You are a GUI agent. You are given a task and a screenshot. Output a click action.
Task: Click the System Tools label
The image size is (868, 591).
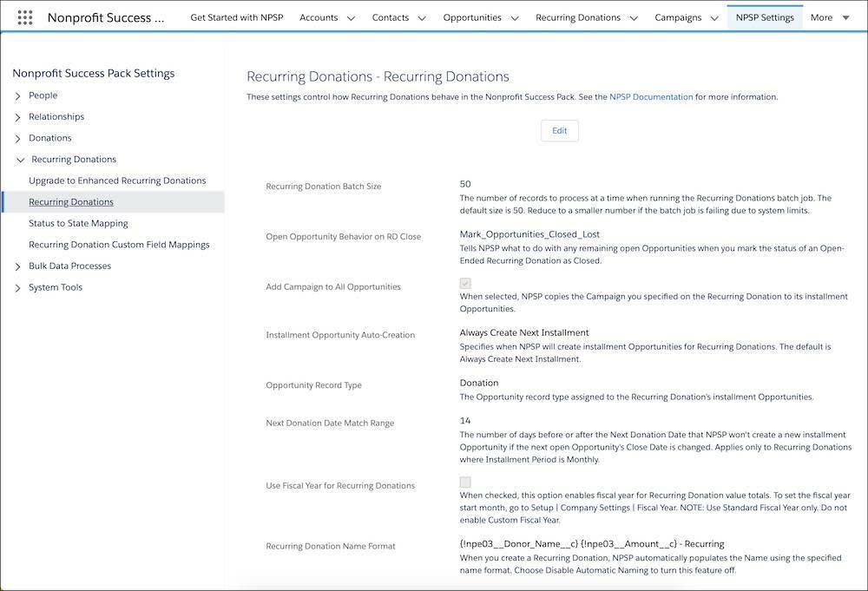(56, 287)
